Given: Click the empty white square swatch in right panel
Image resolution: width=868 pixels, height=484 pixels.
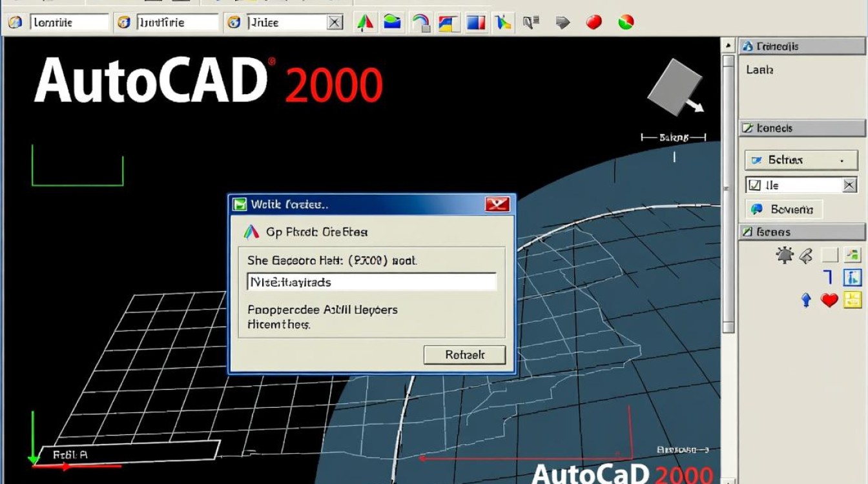Looking at the screenshot, I should pos(829,256).
